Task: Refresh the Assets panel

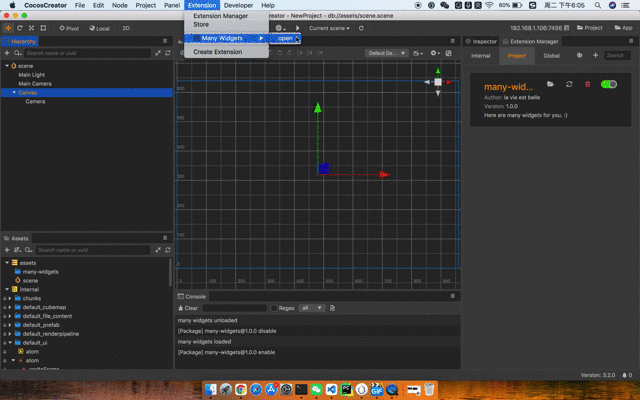Action: 168,250
